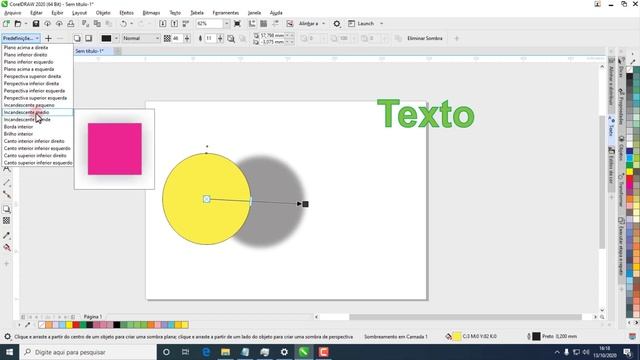Image resolution: width=640 pixels, height=360 pixels.
Task: Open a file with the folder icon
Action: coord(18,24)
